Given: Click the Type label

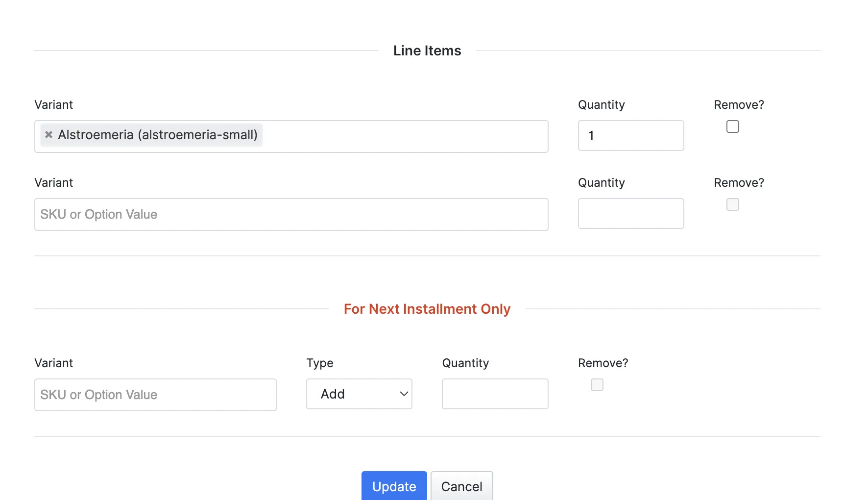Looking at the screenshot, I should pyautogui.click(x=320, y=363).
